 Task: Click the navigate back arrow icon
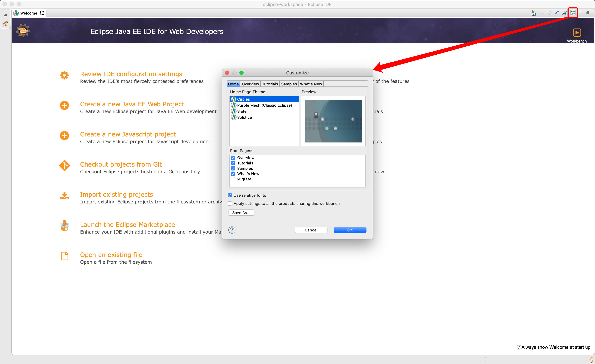(541, 13)
